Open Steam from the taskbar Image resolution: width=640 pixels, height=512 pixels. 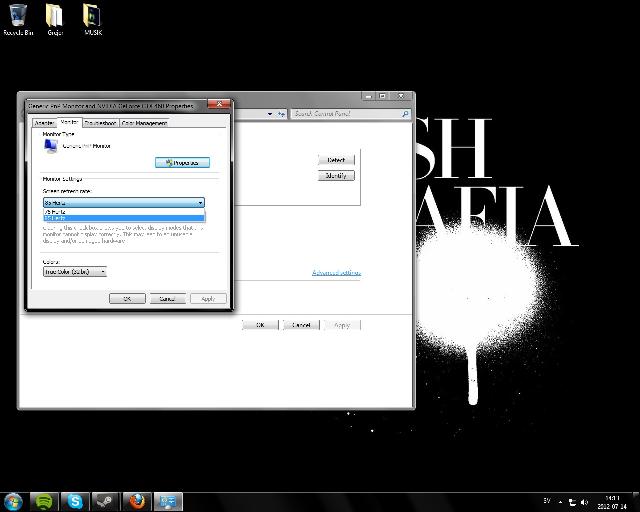point(105,502)
